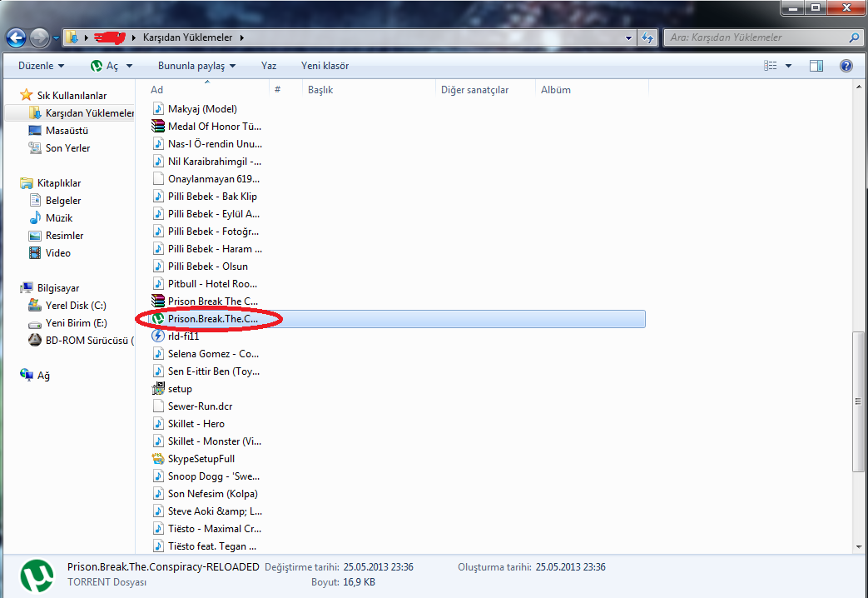
Task: Click the setup installer icon
Action: (x=158, y=389)
